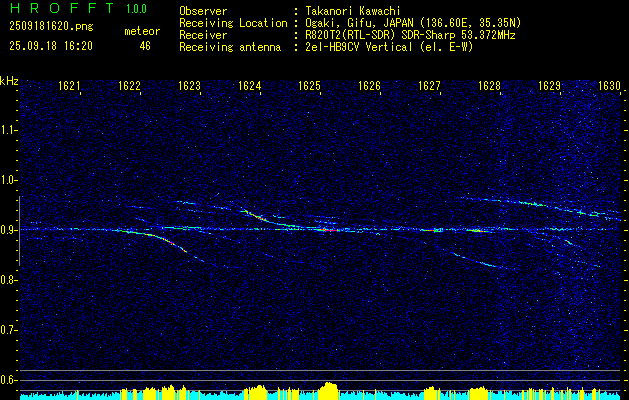Click the 1.0 kHz axis label
629x400 pixels.
(8, 180)
